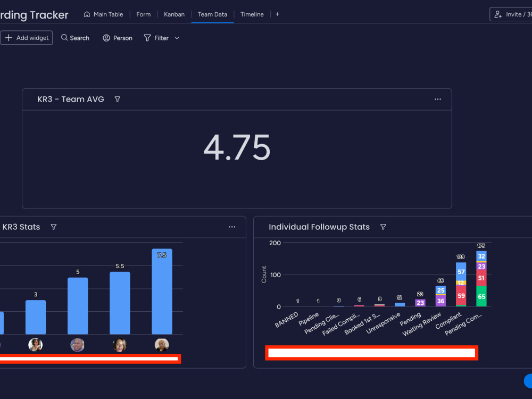
Task: Click the Invite button
Action: tap(511, 14)
